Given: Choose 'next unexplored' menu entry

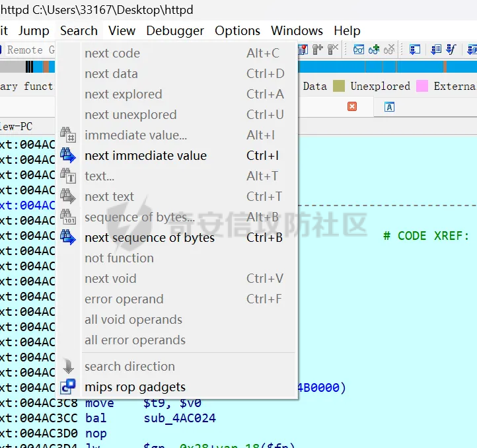Looking at the screenshot, I should [x=176, y=115].
